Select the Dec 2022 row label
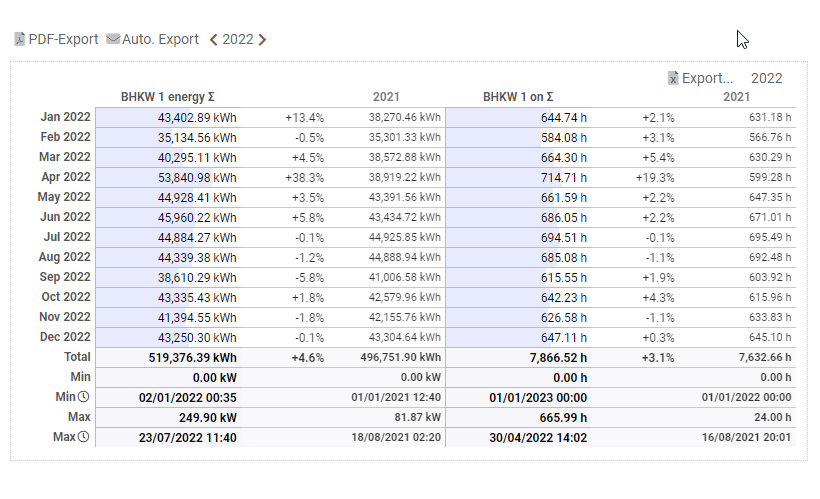This screenshot has width=820, height=499. point(65,337)
